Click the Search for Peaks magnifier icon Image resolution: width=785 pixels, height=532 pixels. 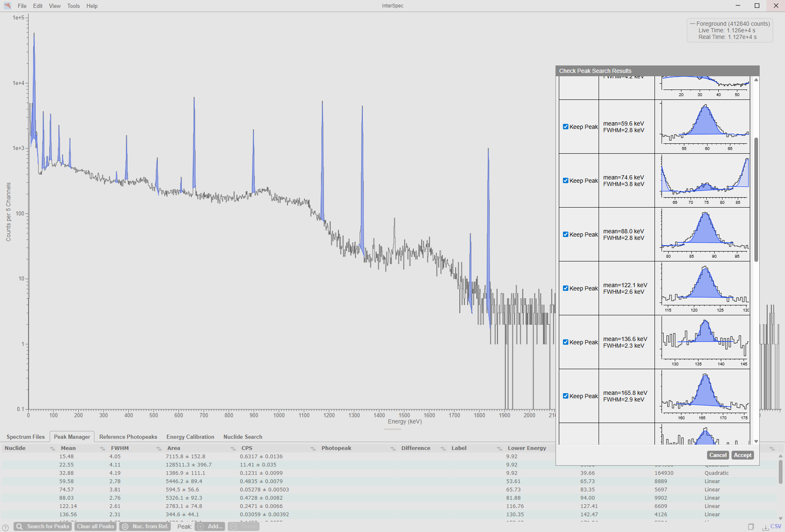(x=19, y=527)
